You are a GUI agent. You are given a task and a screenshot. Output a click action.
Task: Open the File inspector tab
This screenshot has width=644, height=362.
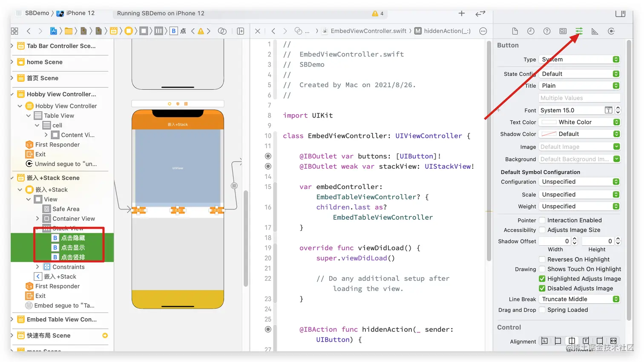click(515, 31)
